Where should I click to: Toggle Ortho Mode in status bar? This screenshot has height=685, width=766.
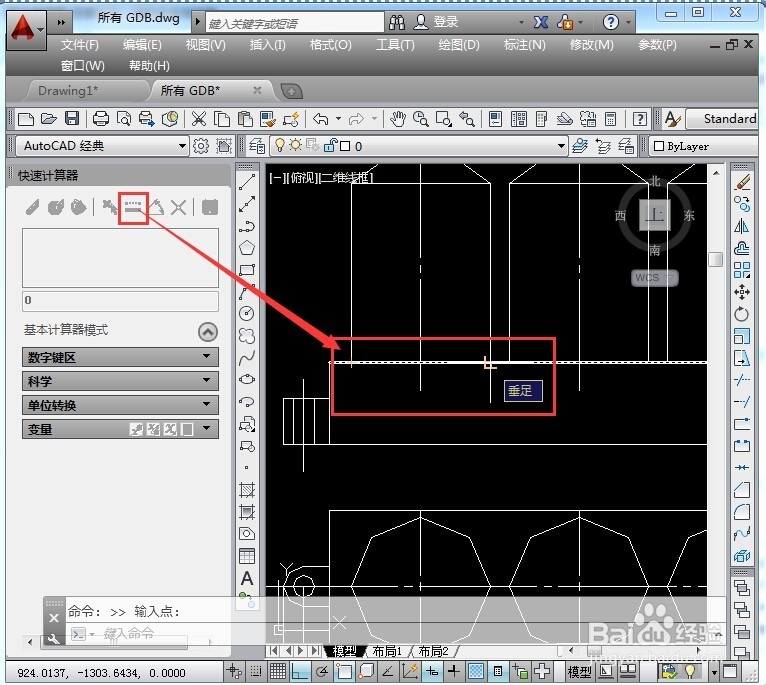pyautogui.click(x=300, y=671)
